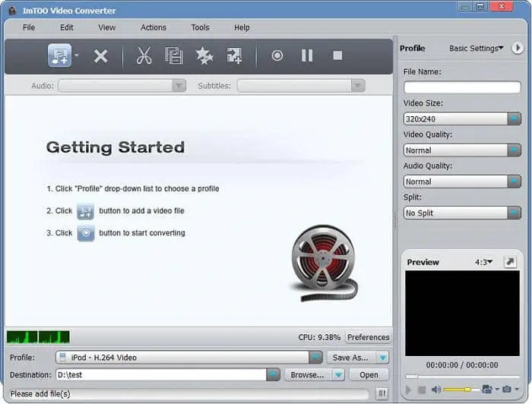532x404 pixels.
Task: Take a snapshot with the camera icon
Action: [x=506, y=390]
